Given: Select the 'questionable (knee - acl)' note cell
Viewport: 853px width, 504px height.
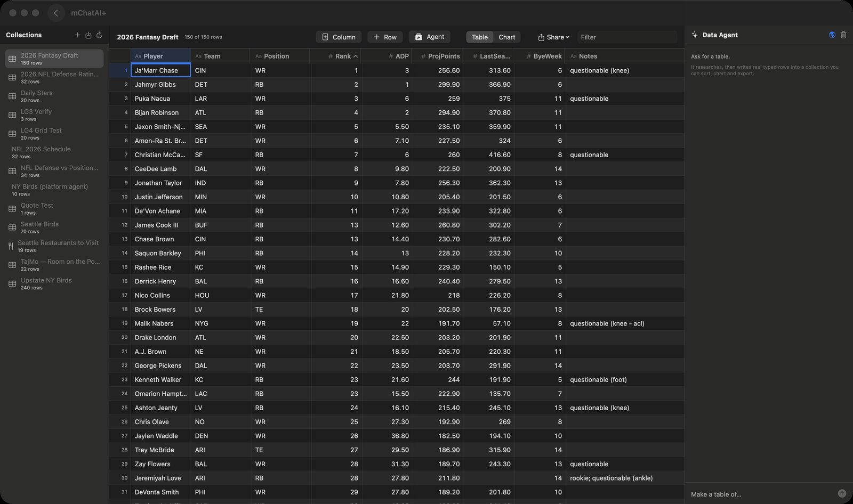Looking at the screenshot, I should (x=625, y=323).
